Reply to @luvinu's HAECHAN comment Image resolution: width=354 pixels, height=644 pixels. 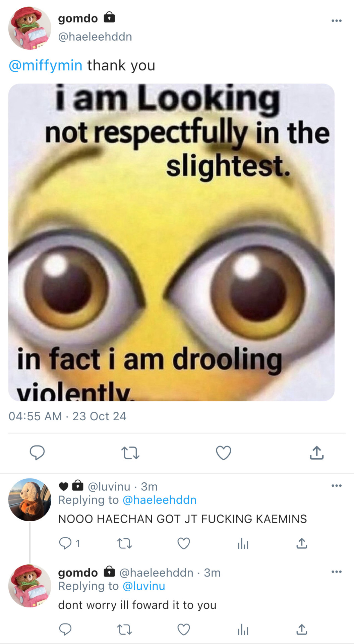[65, 543]
